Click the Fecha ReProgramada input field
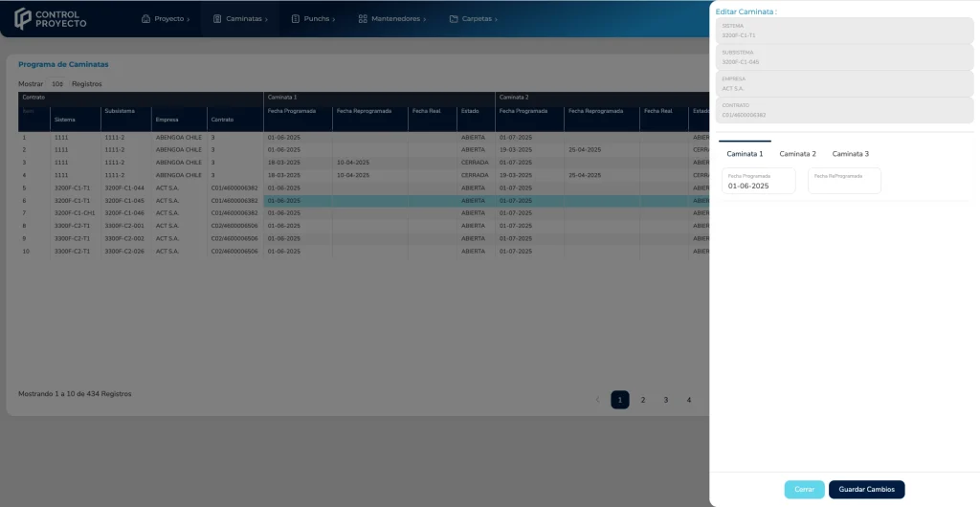Viewport: 980px width, 507px height. (x=844, y=182)
